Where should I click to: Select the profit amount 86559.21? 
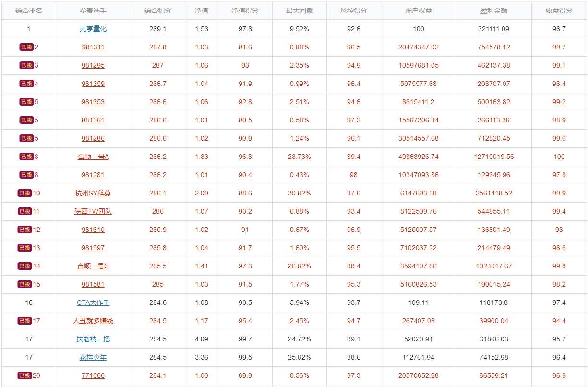pyautogui.click(x=494, y=375)
